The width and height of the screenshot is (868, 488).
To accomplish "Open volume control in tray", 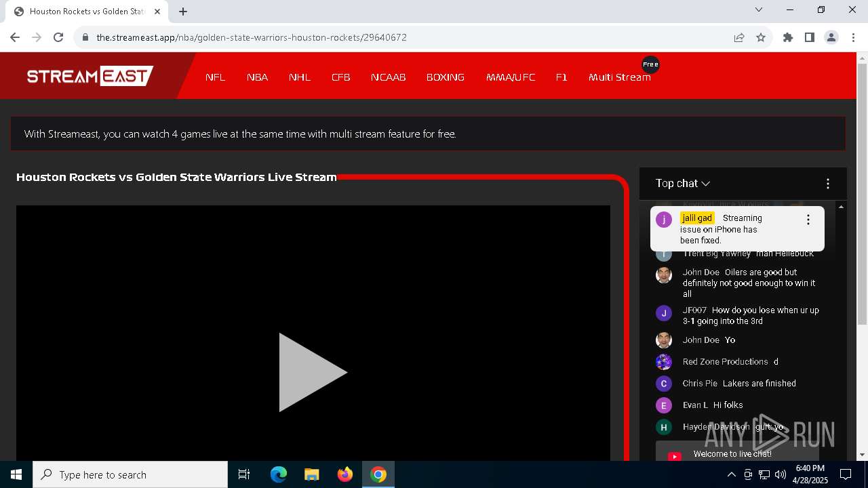I will [781, 474].
